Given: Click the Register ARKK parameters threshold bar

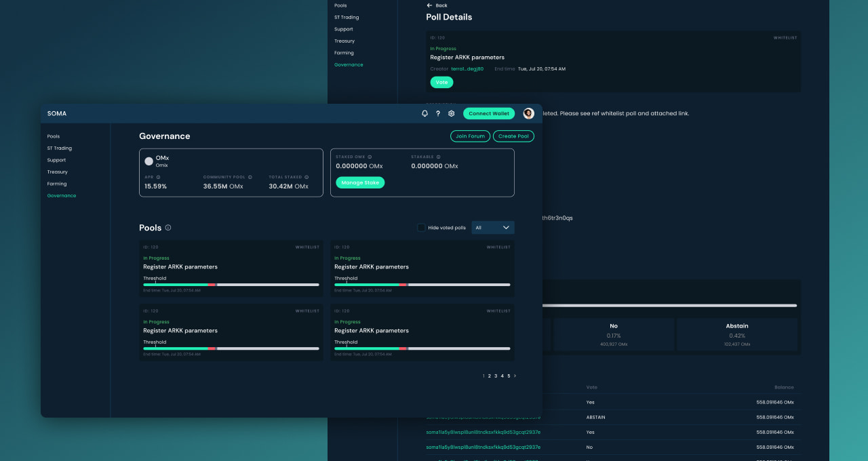Looking at the screenshot, I should pyautogui.click(x=231, y=285).
